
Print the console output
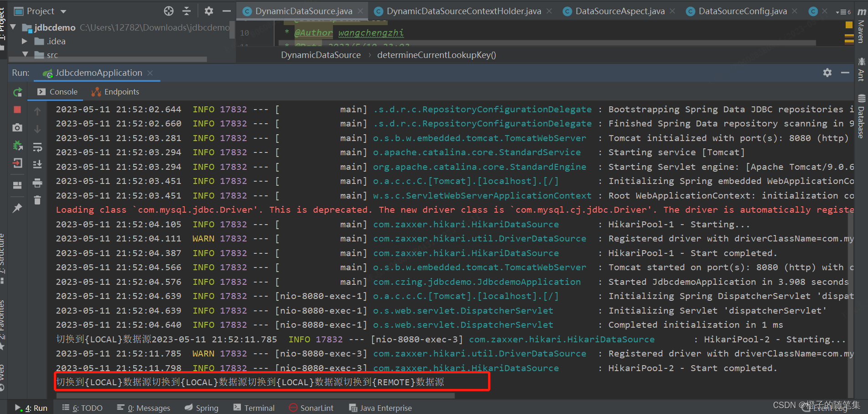point(37,183)
